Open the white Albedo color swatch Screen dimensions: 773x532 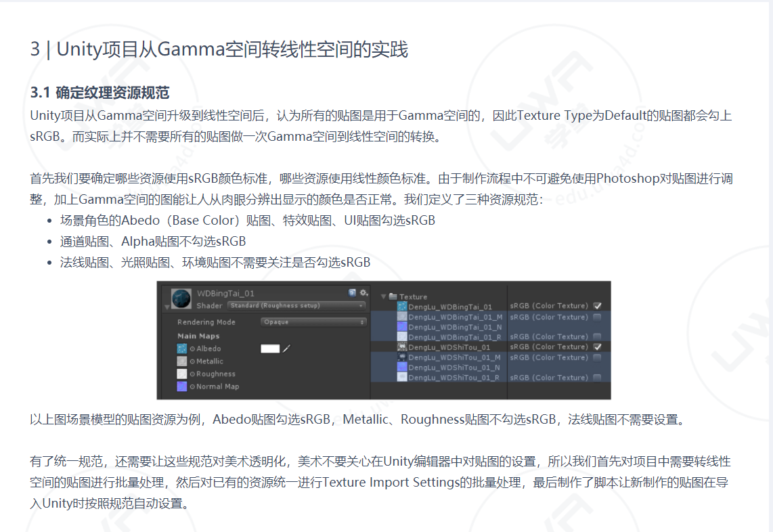point(269,349)
